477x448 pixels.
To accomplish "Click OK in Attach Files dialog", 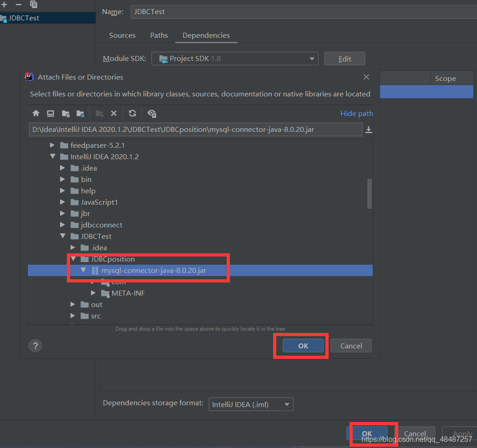I will (303, 346).
